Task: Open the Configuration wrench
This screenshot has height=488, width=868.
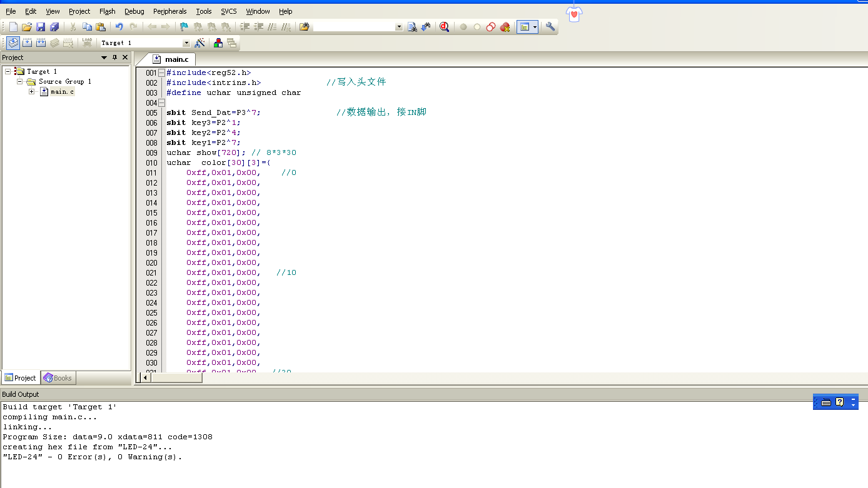Action: pos(550,27)
